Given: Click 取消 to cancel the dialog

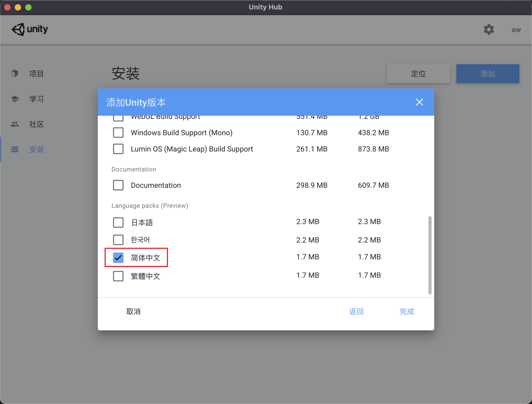Looking at the screenshot, I should pos(133,311).
